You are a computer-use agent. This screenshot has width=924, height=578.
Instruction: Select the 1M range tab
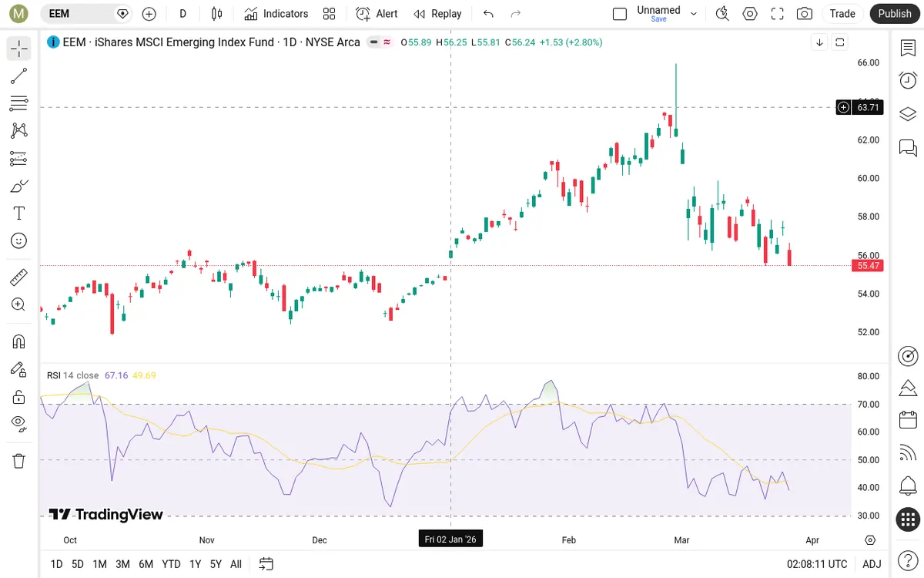coord(99,564)
